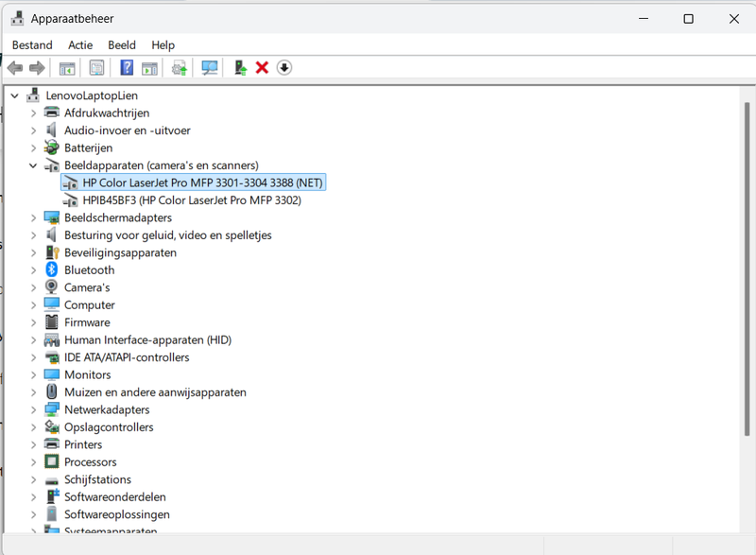Select HP Color LaserJet Pro (NET) device
756x555 pixels.
pos(202,182)
